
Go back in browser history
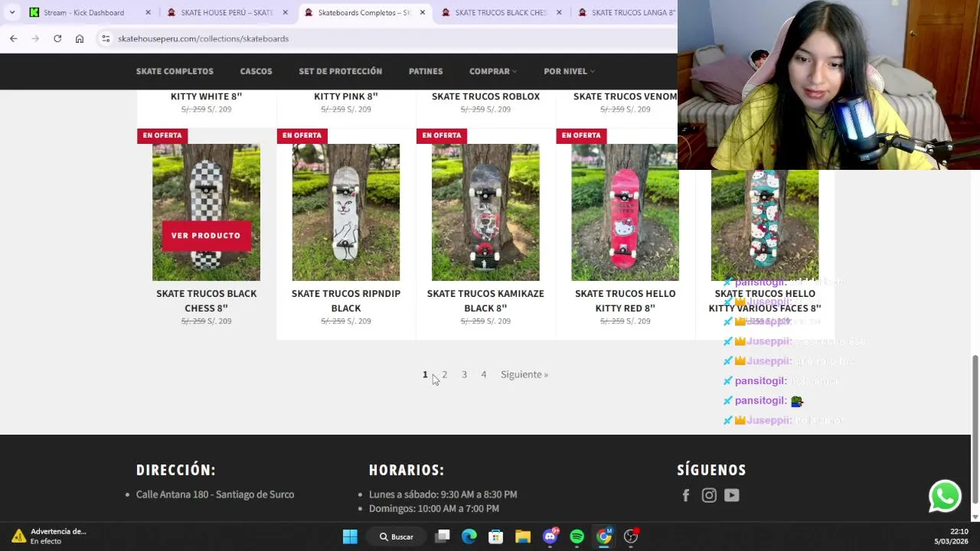click(13, 38)
